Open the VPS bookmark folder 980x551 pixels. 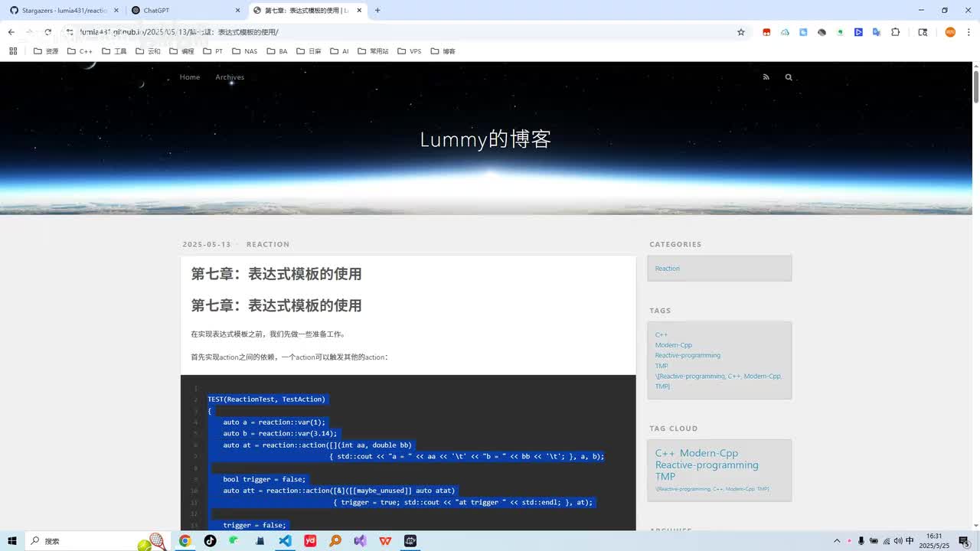[410, 51]
